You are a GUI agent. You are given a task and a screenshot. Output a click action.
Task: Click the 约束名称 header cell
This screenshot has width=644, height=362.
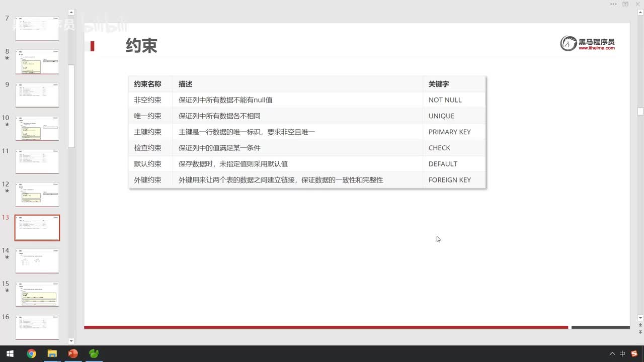[150, 84]
